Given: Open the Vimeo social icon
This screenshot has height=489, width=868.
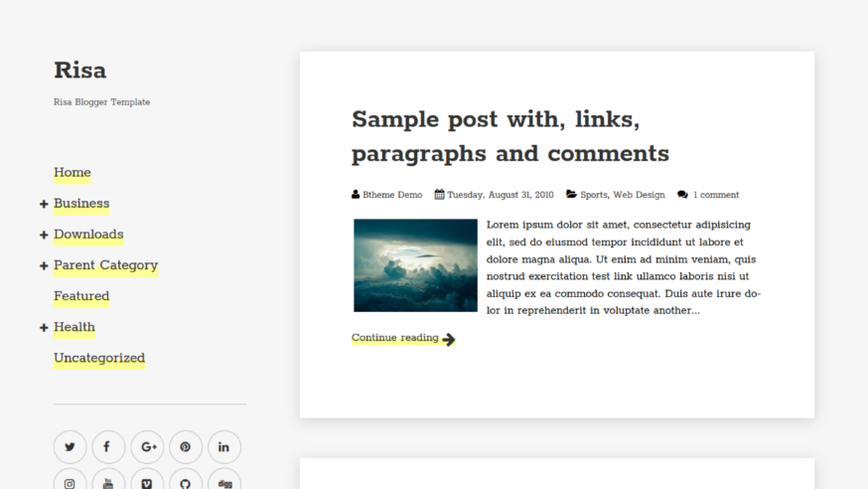Looking at the screenshot, I should point(147,480).
